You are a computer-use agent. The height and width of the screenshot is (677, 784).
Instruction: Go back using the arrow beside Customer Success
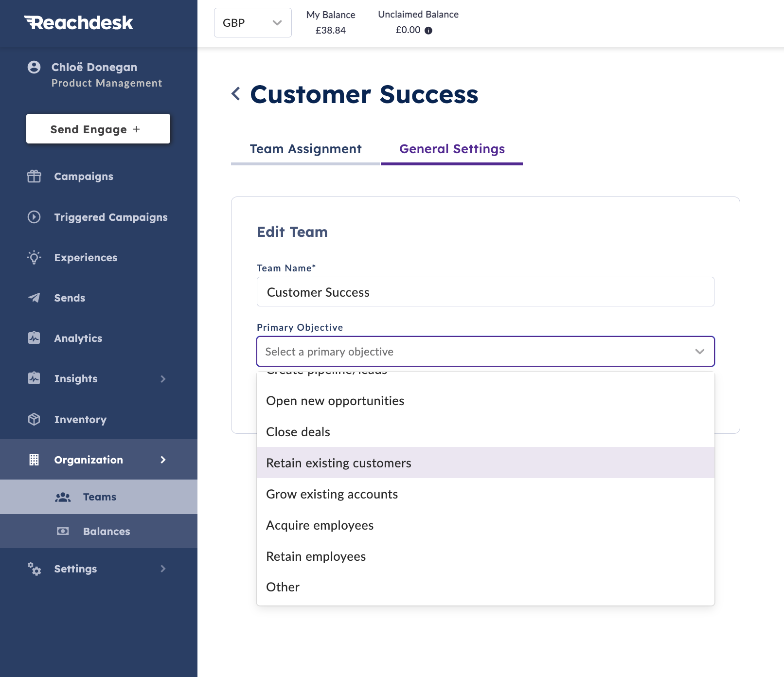point(236,93)
